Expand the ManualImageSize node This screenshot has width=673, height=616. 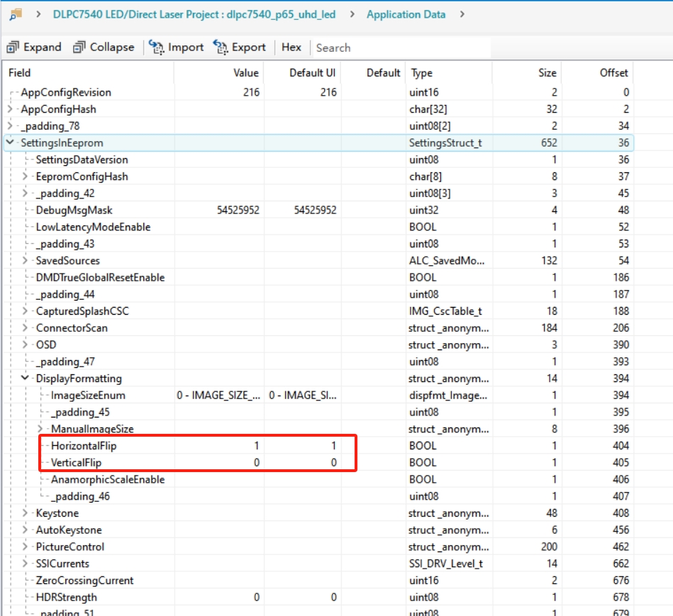40,429
